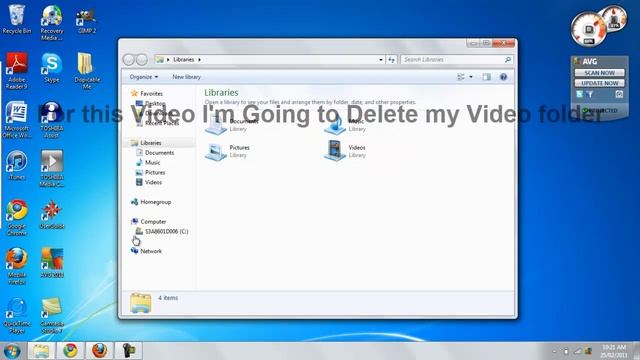Open Adobe Reader 9 shortcut
The image size is (640, 360).
(16, 71)
